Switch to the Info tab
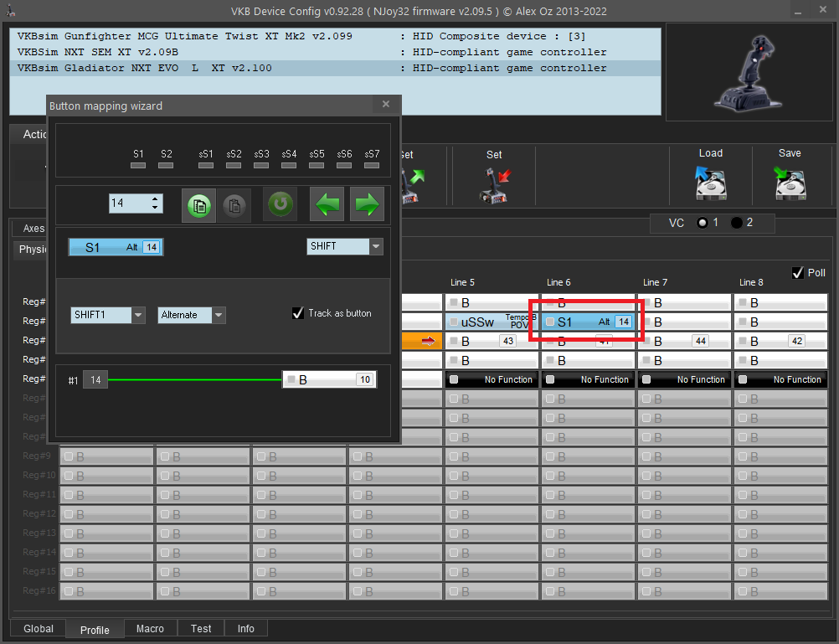 245,628
